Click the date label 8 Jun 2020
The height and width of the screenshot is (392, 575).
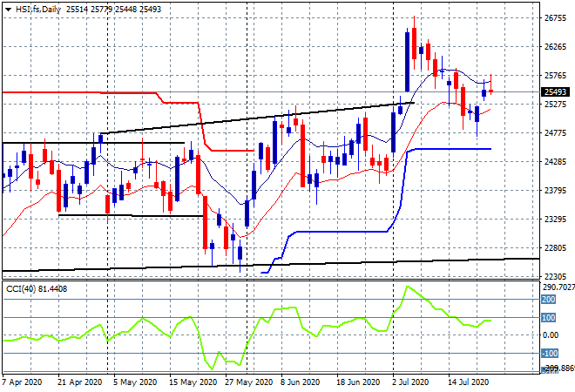pyautogui.click(x=300, y=382)
